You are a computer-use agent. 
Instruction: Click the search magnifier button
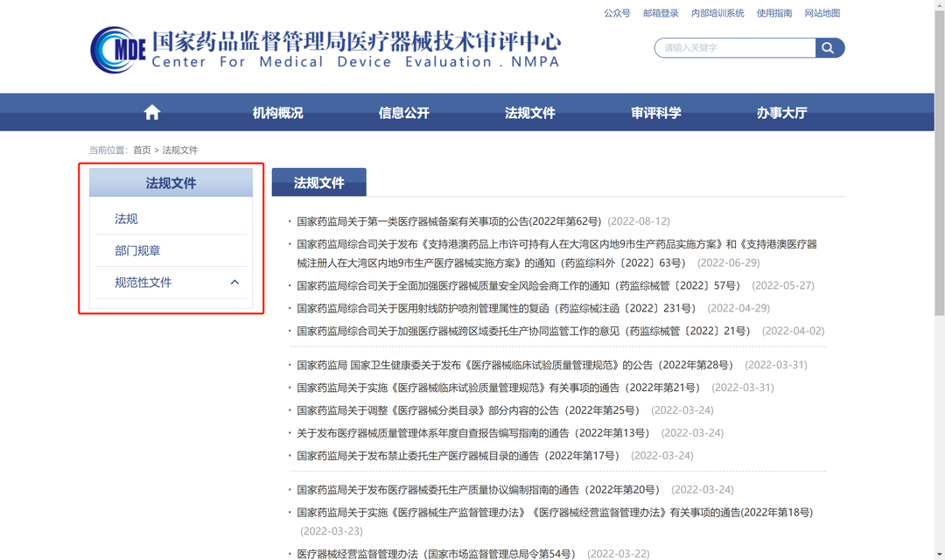[829, 47]
